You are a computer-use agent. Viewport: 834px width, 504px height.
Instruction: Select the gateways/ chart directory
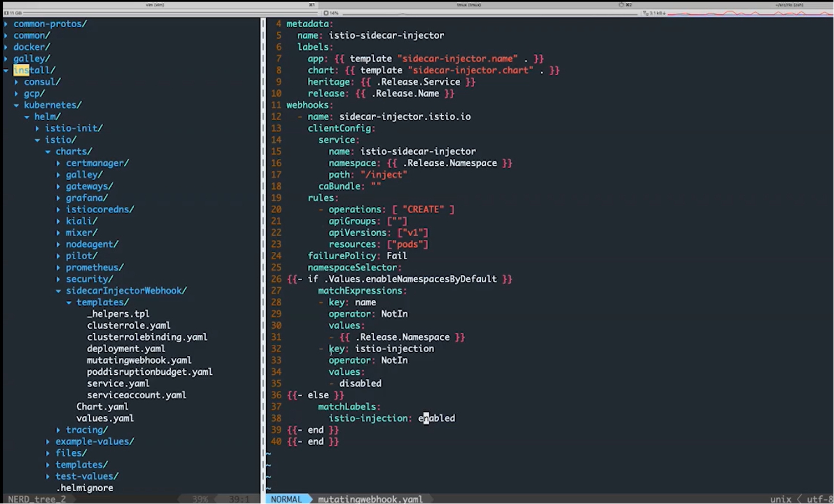pyautogui.click(x=90, y=187)
